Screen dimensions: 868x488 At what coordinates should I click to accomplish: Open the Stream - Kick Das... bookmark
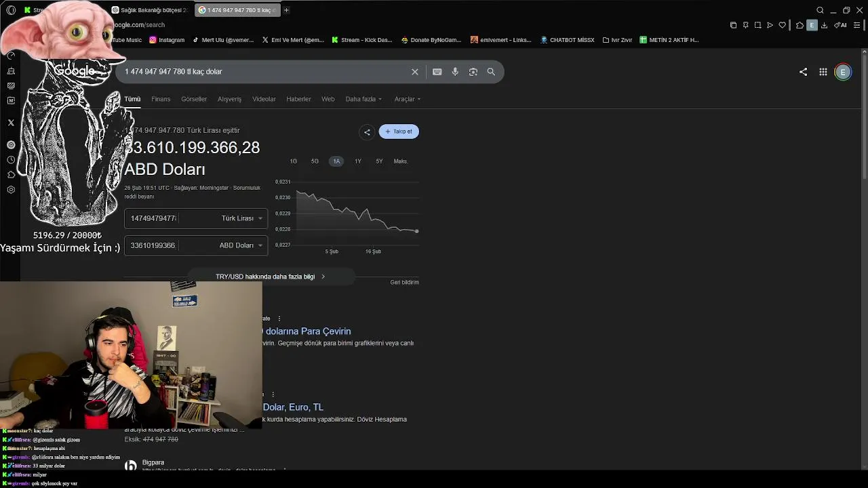(361, 40)
